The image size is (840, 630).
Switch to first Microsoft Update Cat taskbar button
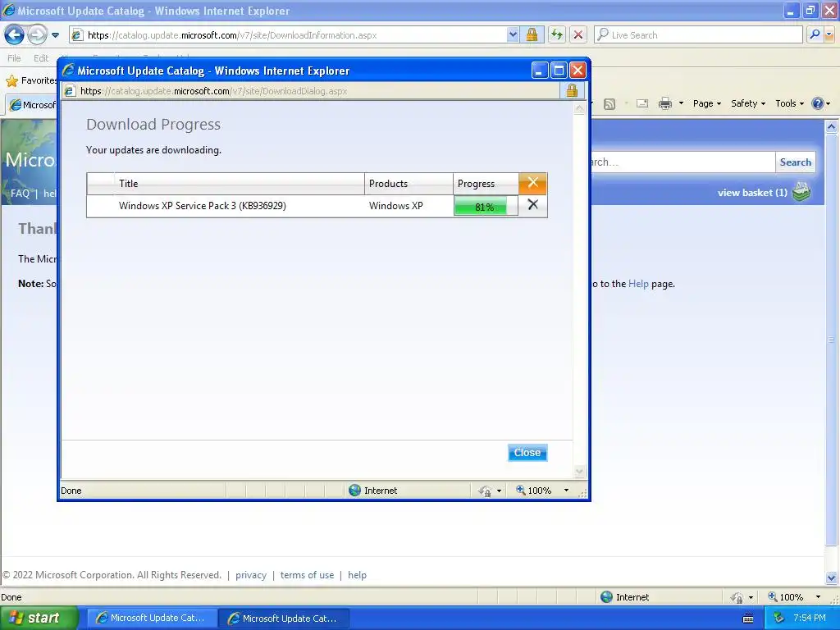click(x=152, y=619)
